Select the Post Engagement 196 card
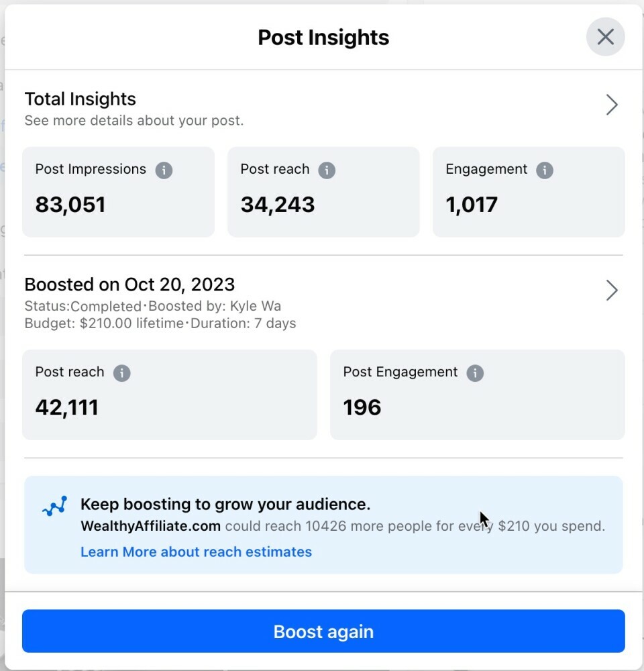This screenshot has height=671, width=644. point(477,395)
